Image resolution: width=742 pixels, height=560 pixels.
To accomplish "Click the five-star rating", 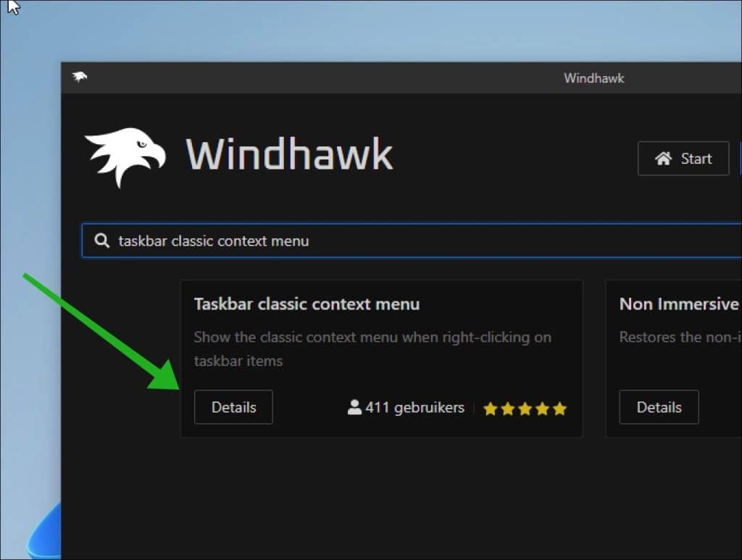I will click(x=525, y=408).
